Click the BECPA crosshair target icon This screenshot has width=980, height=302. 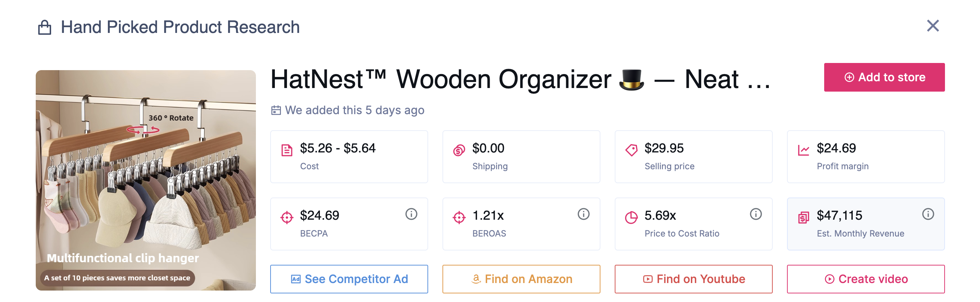point(287,218)
